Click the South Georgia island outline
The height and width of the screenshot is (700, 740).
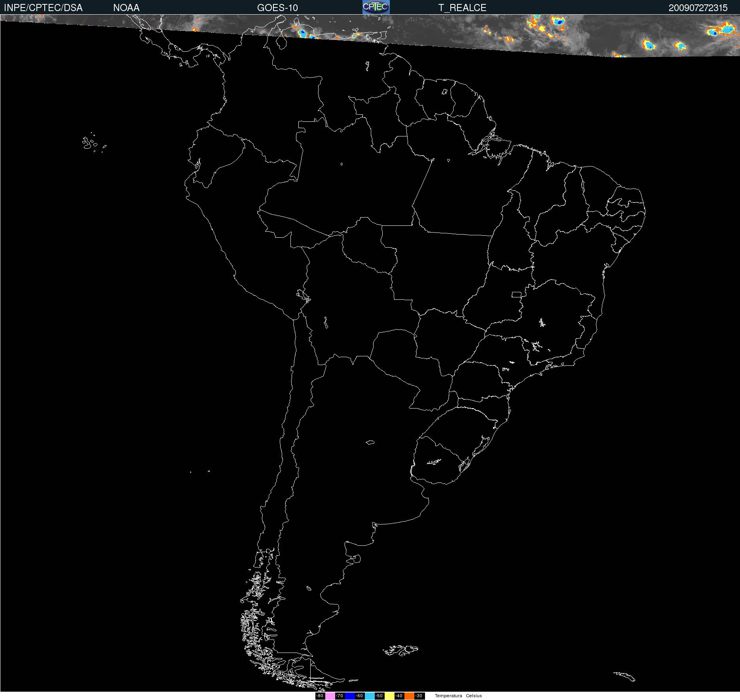[x=624, y=676]
